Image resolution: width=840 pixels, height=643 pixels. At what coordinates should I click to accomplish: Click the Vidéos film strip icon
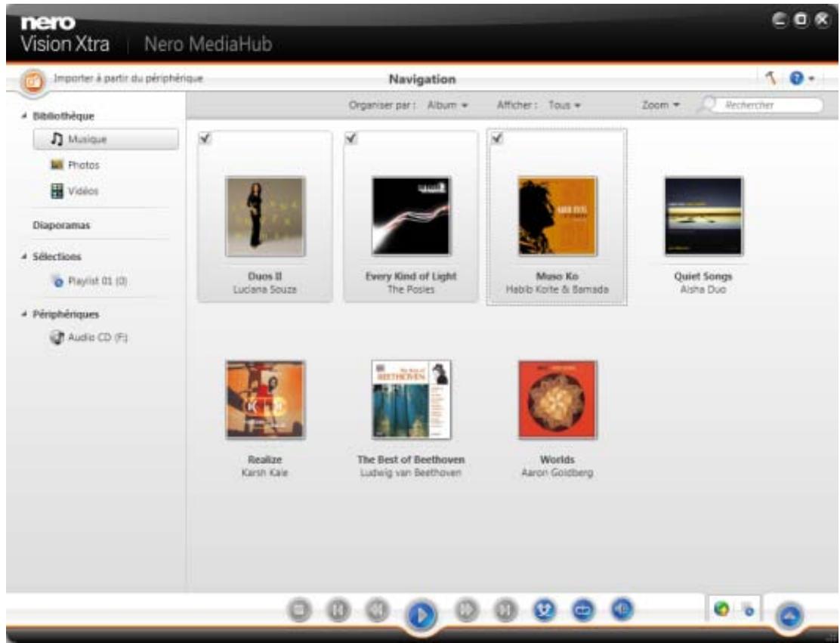pos(57,190)
